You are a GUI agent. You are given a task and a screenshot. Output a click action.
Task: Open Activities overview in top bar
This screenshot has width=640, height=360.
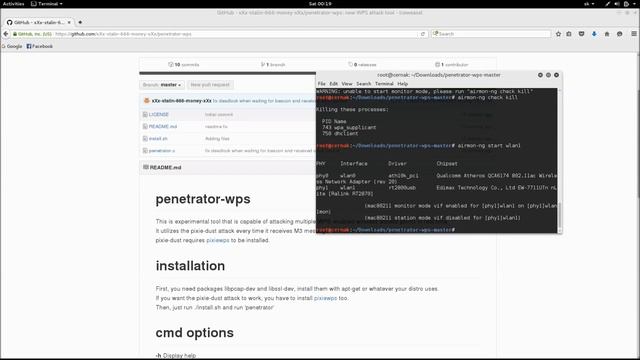click(x=13, y=4)
